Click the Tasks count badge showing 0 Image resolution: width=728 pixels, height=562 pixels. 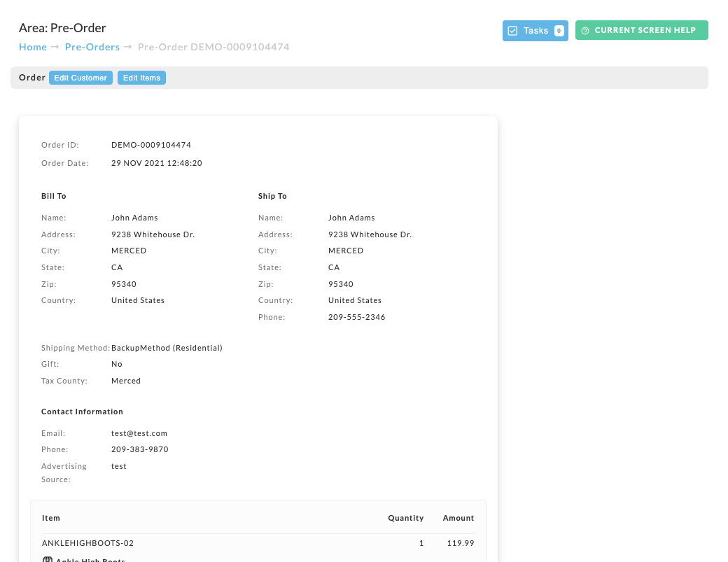point(559,31)
